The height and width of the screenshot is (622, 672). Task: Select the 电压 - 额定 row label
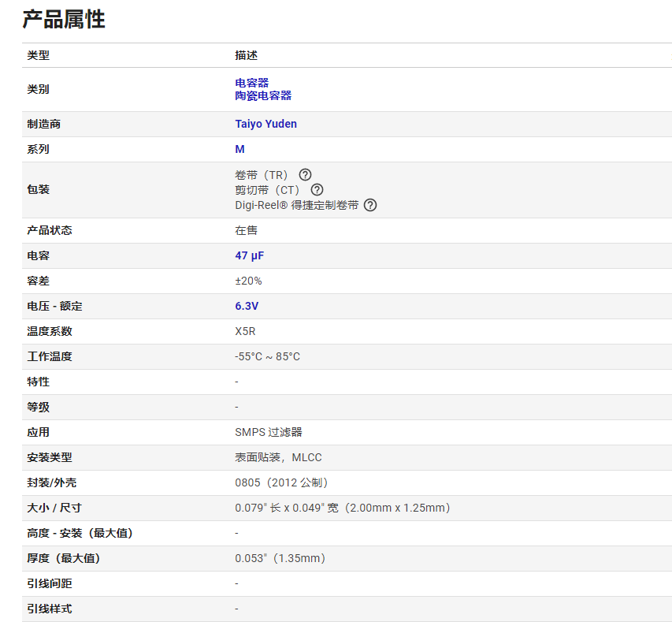[54, 307]
